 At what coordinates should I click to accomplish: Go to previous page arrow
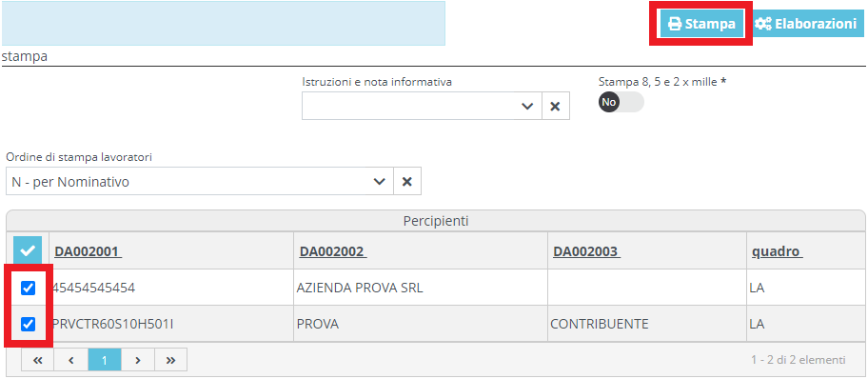[70, 360]
